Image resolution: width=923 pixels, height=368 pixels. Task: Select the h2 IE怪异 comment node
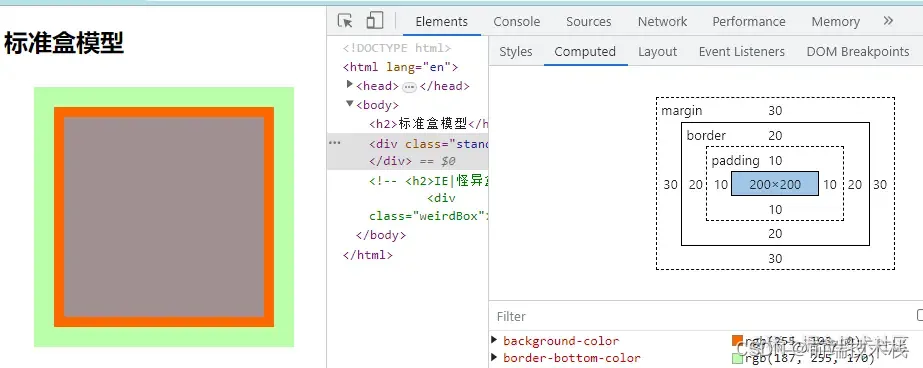point(429,180)
